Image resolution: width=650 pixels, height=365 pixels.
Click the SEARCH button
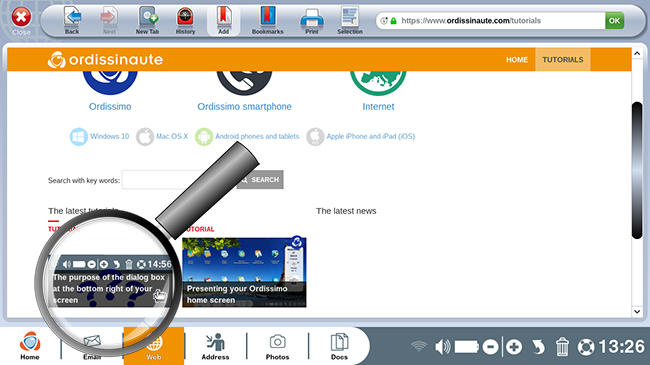(260, 180)
